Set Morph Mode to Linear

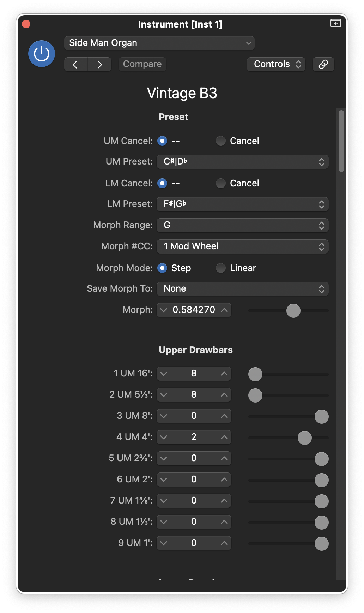[x=221, y=268]
